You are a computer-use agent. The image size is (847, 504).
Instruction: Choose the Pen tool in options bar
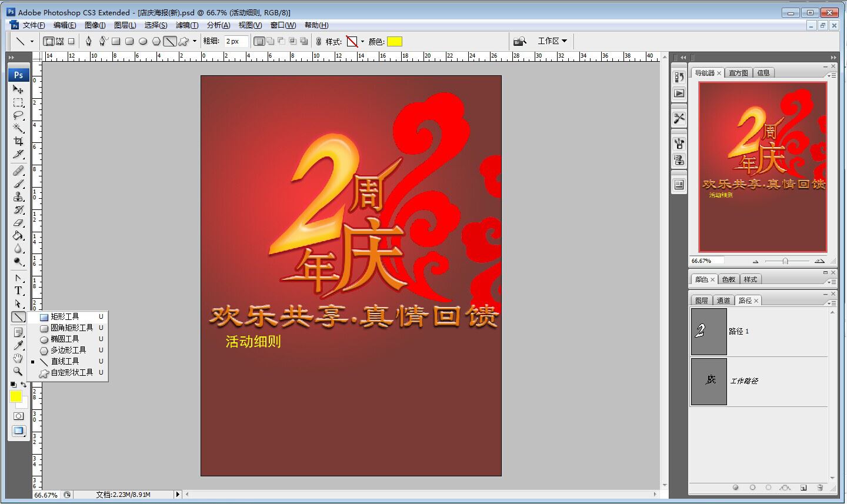(x=89, y=41)
